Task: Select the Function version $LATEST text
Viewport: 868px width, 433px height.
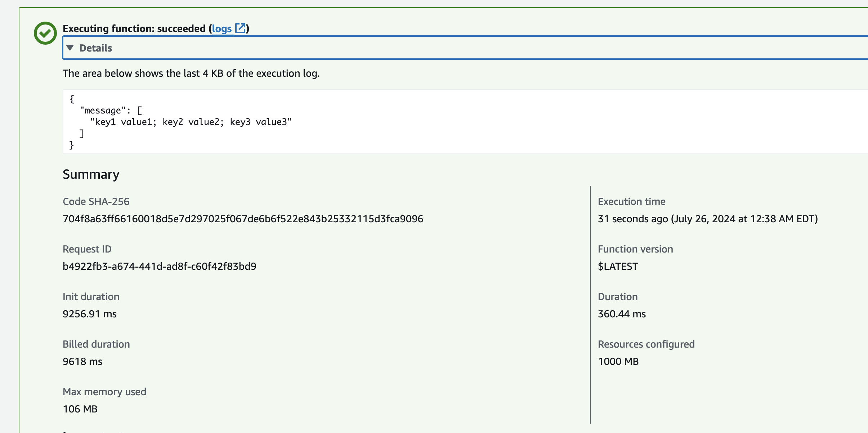Action: tap(618, 266)
